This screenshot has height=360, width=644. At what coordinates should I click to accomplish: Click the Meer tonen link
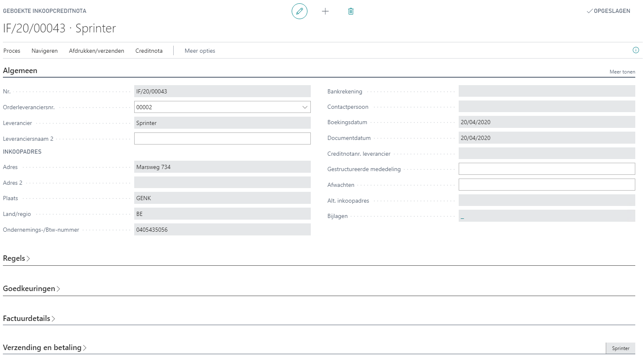click(622, 72)
